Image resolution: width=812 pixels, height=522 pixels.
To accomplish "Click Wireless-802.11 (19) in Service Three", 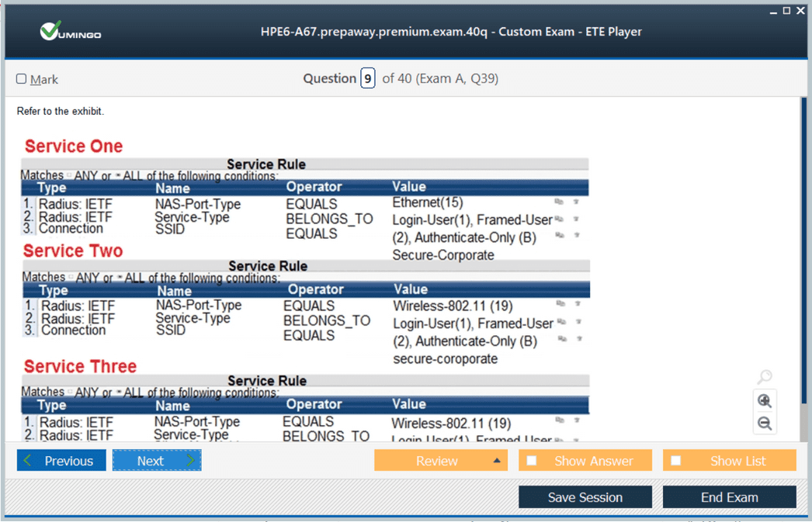I will click(x=451, y=423).
